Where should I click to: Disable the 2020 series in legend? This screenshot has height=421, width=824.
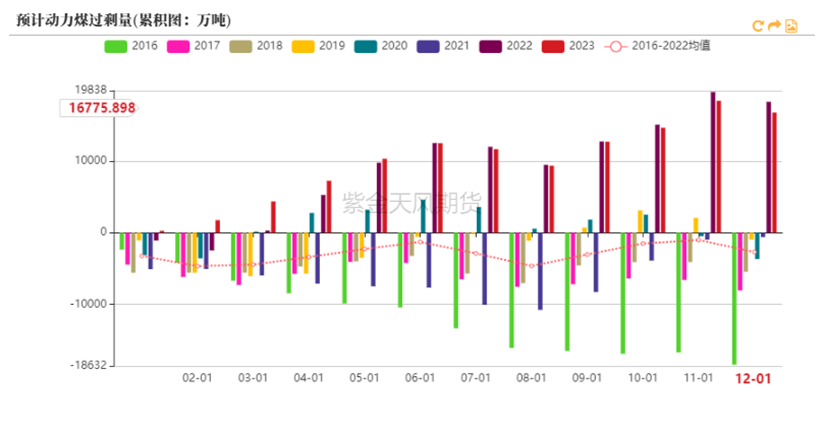pyautogui.click(x=381, y=46)
